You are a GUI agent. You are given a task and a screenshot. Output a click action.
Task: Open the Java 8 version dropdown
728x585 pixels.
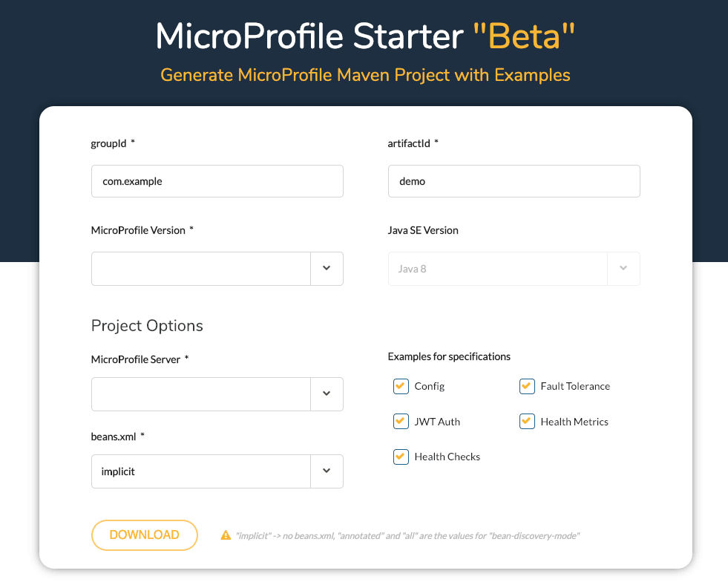[514, 268]
